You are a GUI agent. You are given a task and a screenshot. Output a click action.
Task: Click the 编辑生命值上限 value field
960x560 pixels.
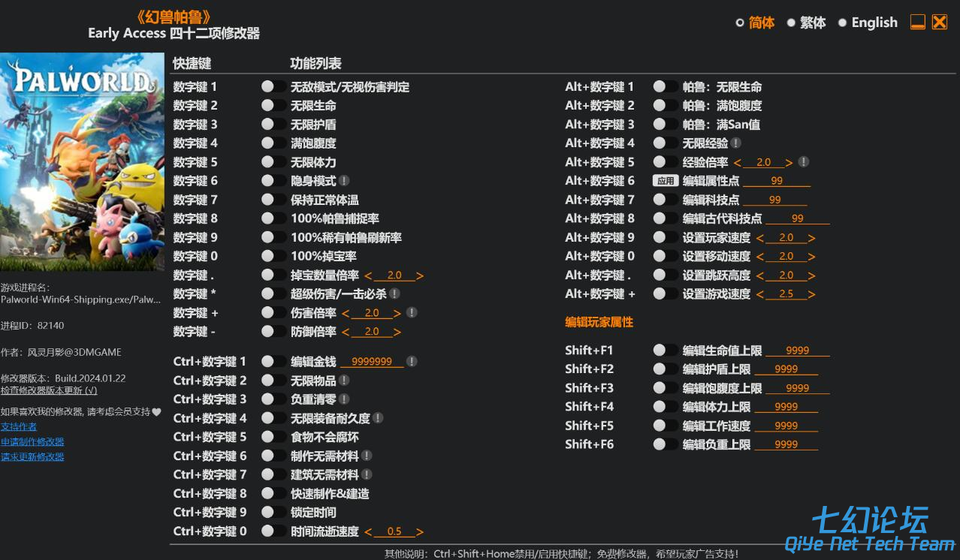[798, 351]
